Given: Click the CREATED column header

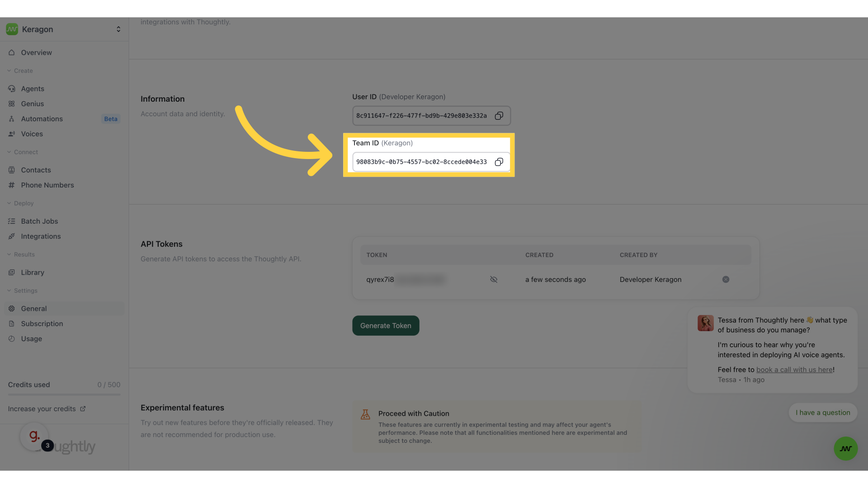Looking at the screenshot, I should [539, 255].
